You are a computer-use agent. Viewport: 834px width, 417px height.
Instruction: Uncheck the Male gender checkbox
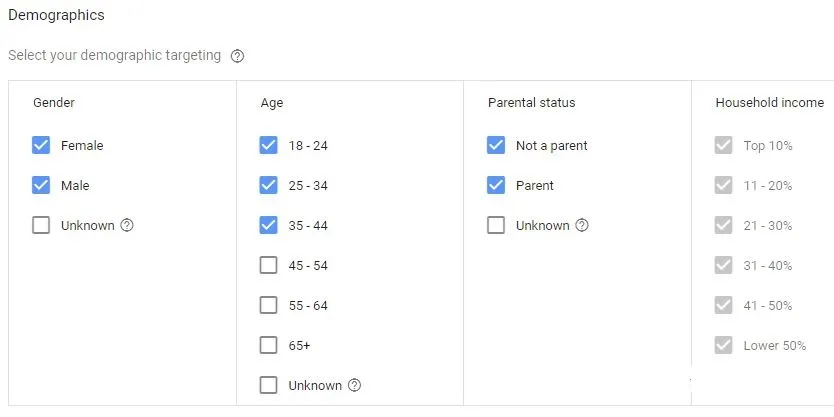[41, 185]
